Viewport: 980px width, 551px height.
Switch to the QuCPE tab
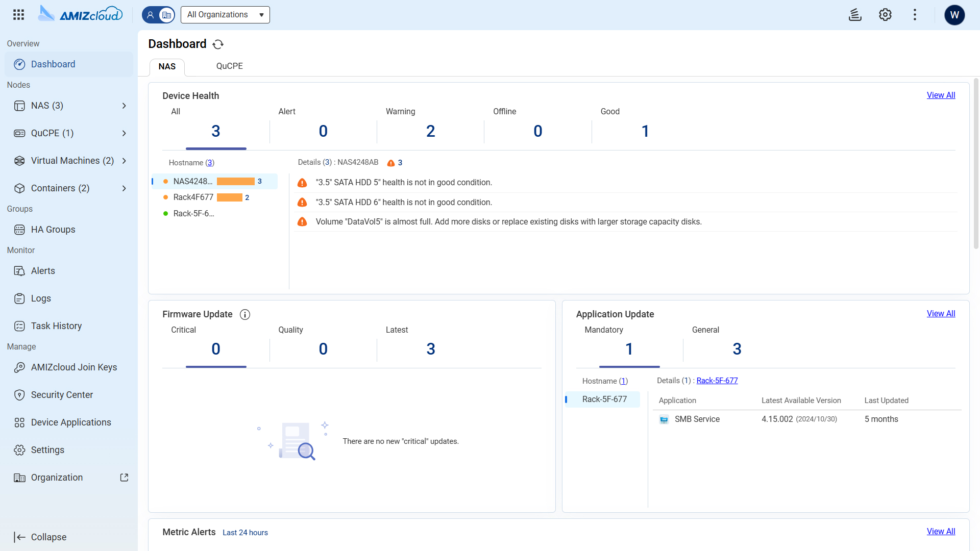point(229,66)
